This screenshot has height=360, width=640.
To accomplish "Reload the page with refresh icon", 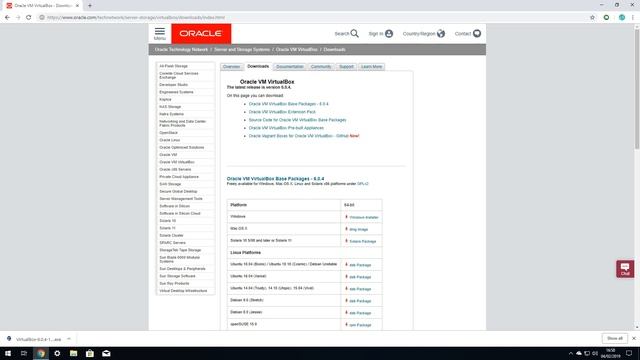I will coord(29,18).
